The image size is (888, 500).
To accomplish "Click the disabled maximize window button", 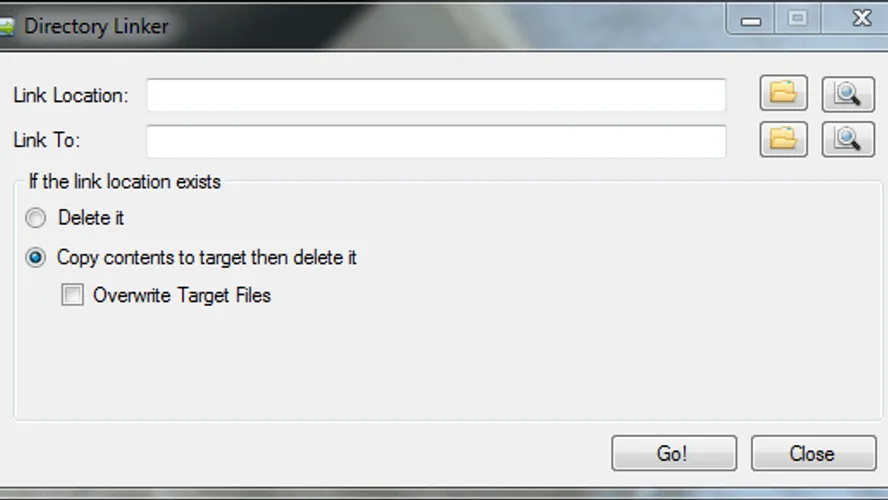I will pos(797,19).
